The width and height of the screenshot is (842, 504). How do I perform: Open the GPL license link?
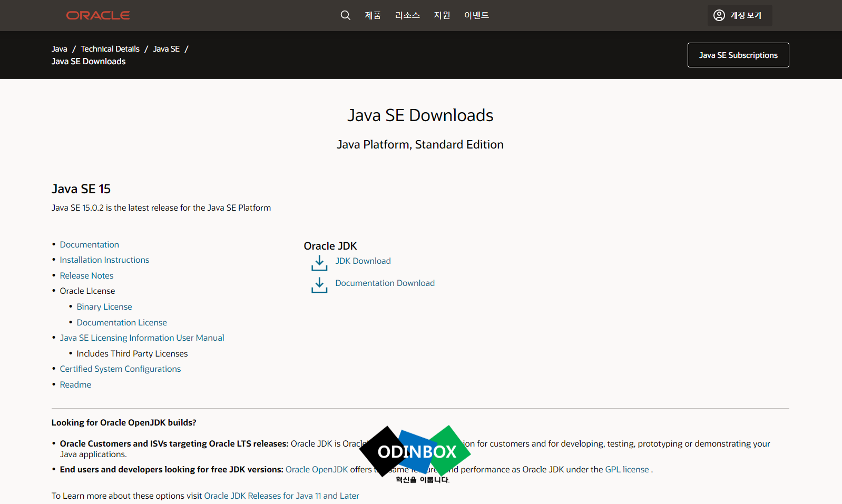627,469
